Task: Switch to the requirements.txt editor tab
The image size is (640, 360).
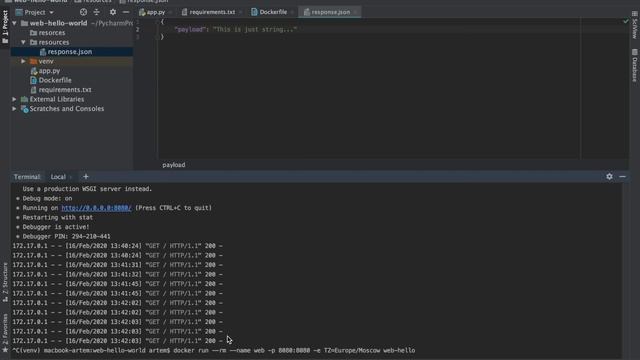Action: click(x=212, y=12)
